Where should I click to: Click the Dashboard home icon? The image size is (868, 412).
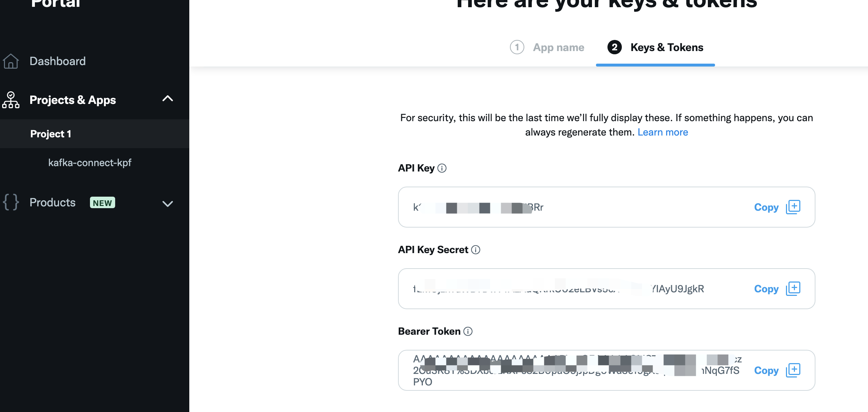coord(11,61)
